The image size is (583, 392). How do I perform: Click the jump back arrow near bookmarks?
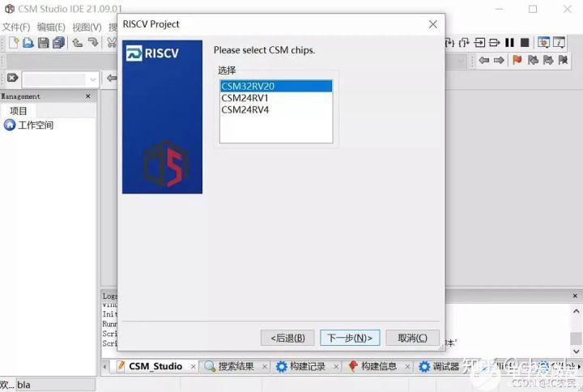[483, 60]
